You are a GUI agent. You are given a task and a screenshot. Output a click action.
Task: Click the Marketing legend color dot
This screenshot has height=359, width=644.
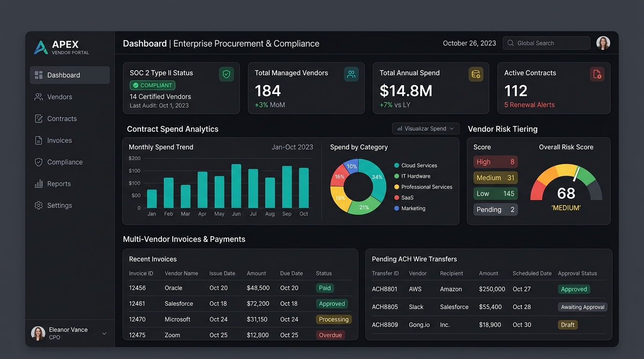click(x=397, y=208)
